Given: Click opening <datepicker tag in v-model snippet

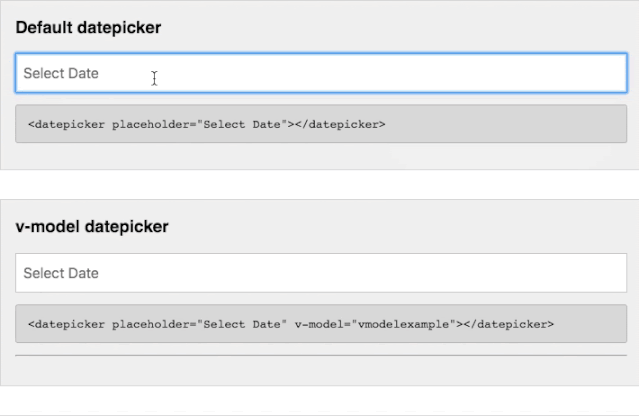Looking at the screenshot, I should pos(66,324).
